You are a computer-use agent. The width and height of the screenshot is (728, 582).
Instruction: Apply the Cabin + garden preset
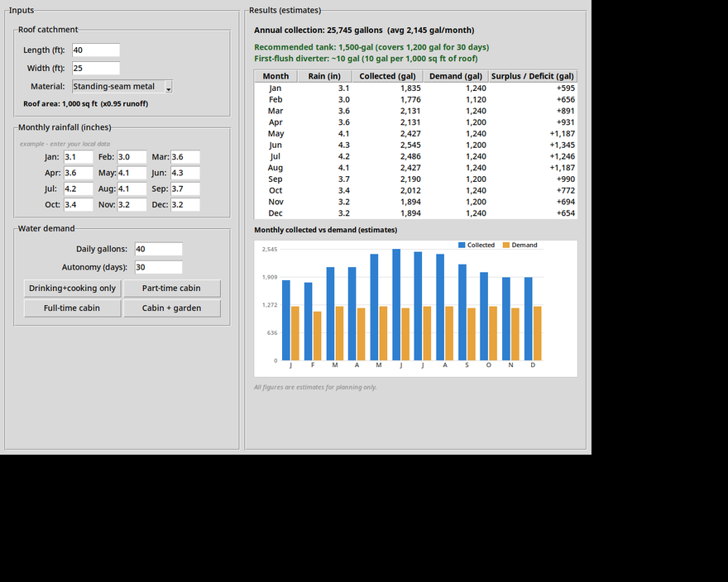click(x=172, y=308)
